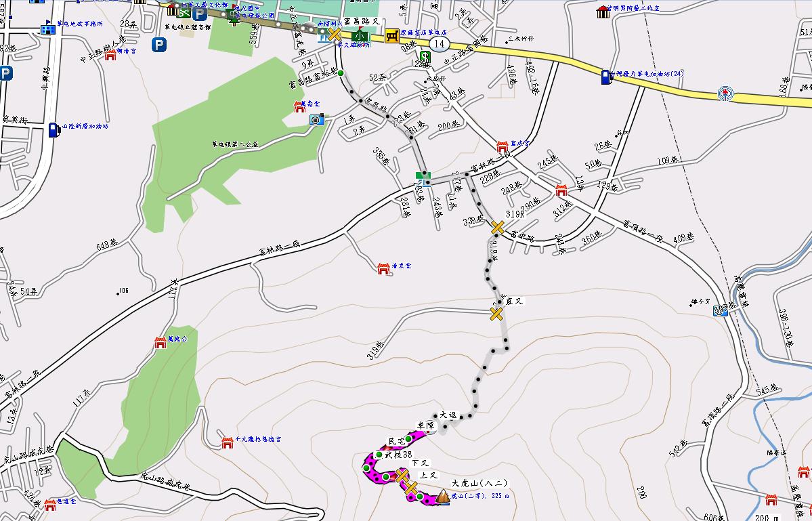Click the 大返 waypoint label on track
The width and height of the screenshot is (812, 521).
pyautogui.click(x=448, y=415)
